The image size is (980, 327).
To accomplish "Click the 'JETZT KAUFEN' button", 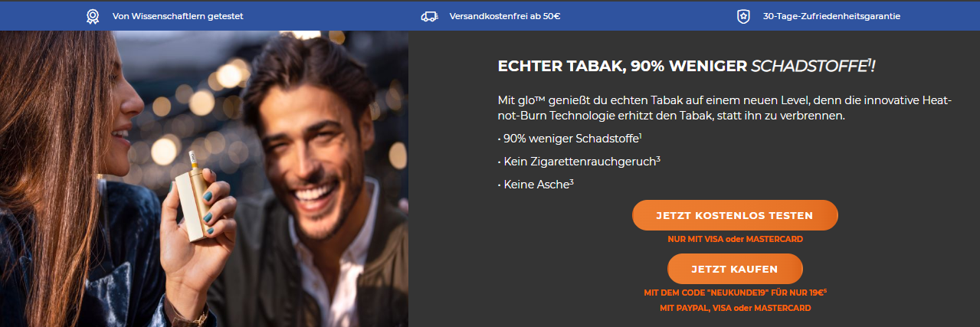I will coord(735,269).
